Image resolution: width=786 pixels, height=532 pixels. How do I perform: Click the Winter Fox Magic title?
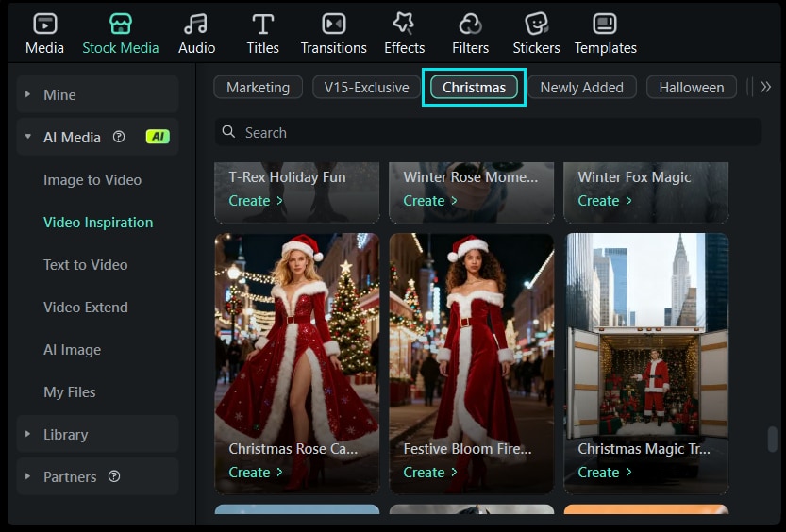tap(634, 176)
